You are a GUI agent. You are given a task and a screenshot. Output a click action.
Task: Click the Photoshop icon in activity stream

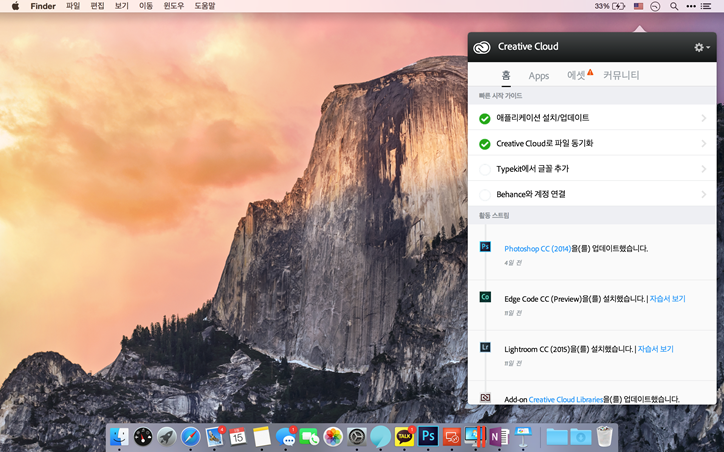tap(485, 247)
